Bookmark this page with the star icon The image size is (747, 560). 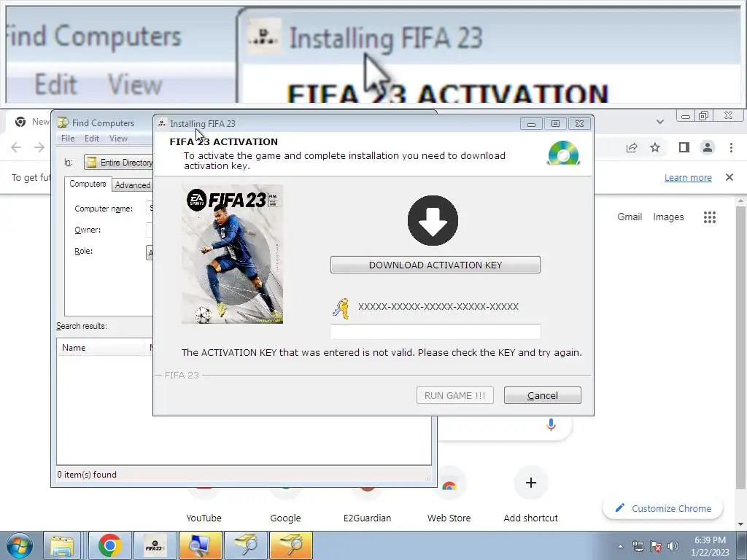(x=655, y=147)
